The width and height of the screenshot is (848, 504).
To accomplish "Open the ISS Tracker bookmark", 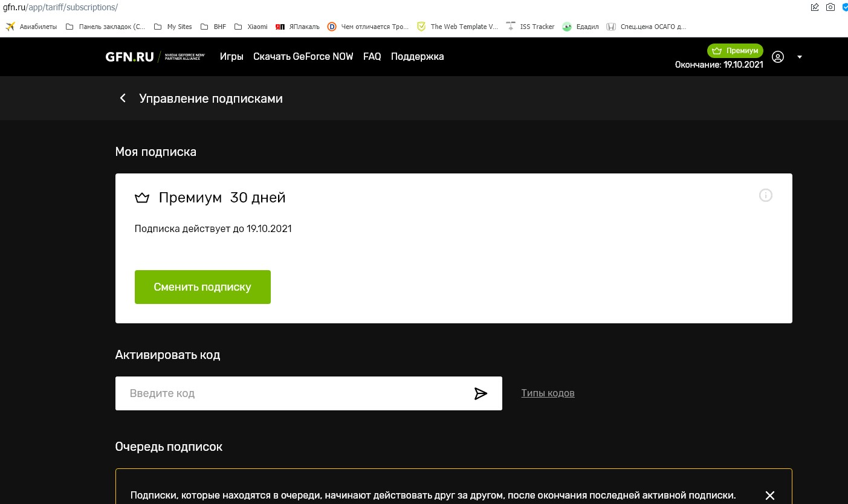I will click(530, 27).
